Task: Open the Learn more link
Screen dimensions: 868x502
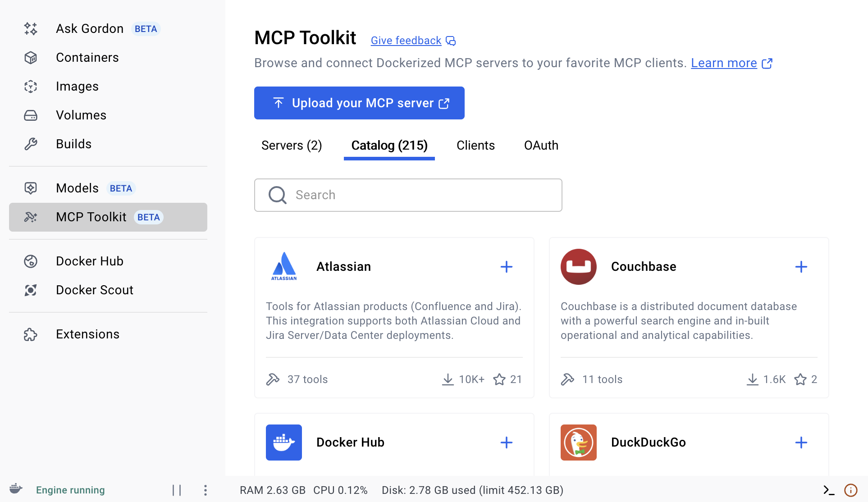Action: [x=724, y=63]
